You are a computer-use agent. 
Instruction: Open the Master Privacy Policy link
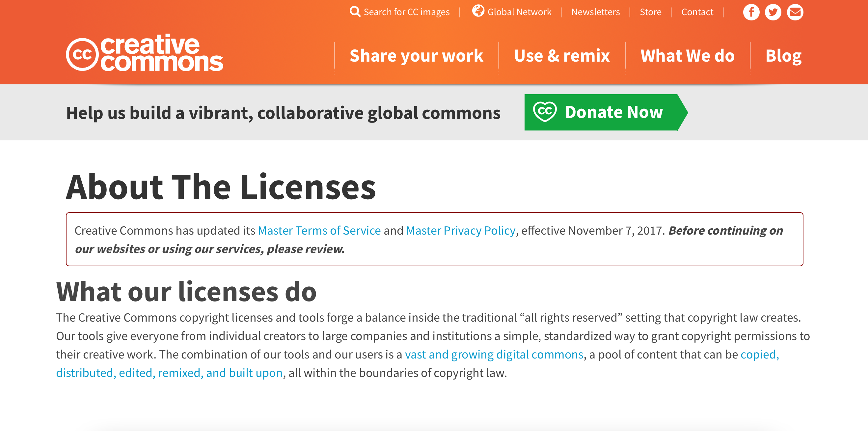tap(461, 231)
